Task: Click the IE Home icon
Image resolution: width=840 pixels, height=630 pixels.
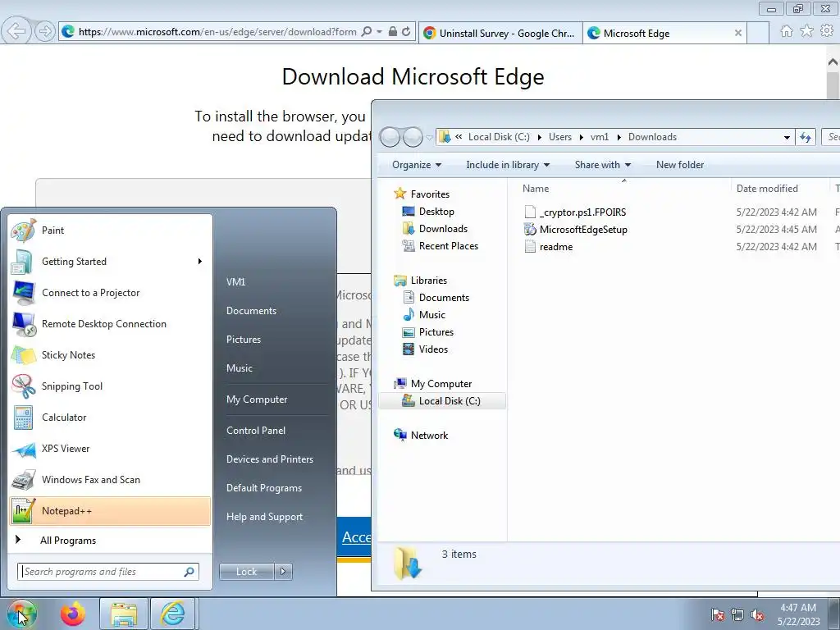Action: point(787,32)
